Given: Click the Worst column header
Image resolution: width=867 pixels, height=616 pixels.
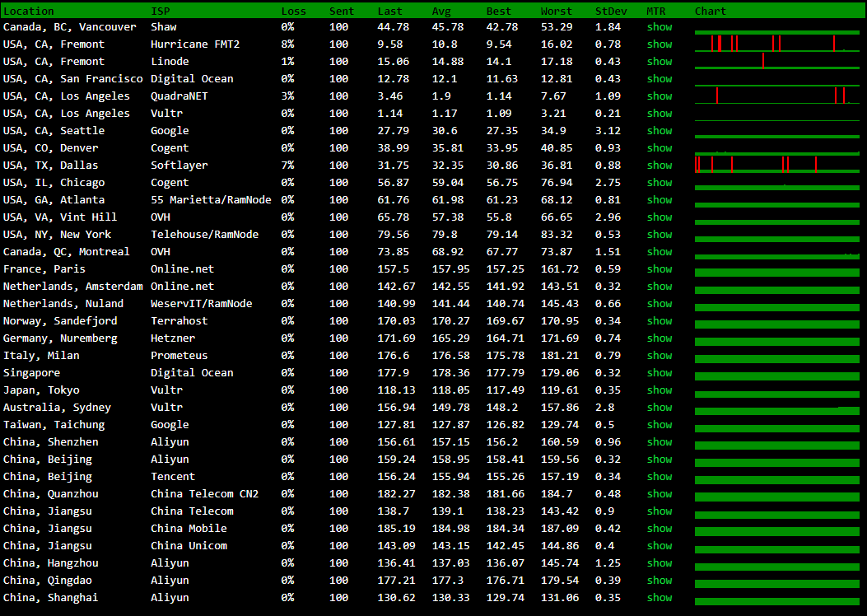Looking at the screenshot, I should (556, 12).
